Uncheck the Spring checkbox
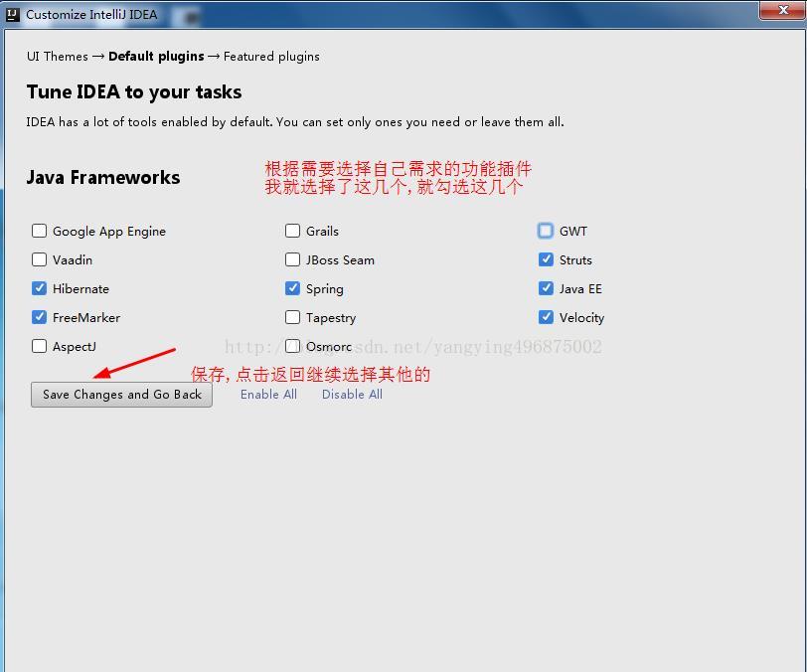807x672 pixels. point(292,288)
